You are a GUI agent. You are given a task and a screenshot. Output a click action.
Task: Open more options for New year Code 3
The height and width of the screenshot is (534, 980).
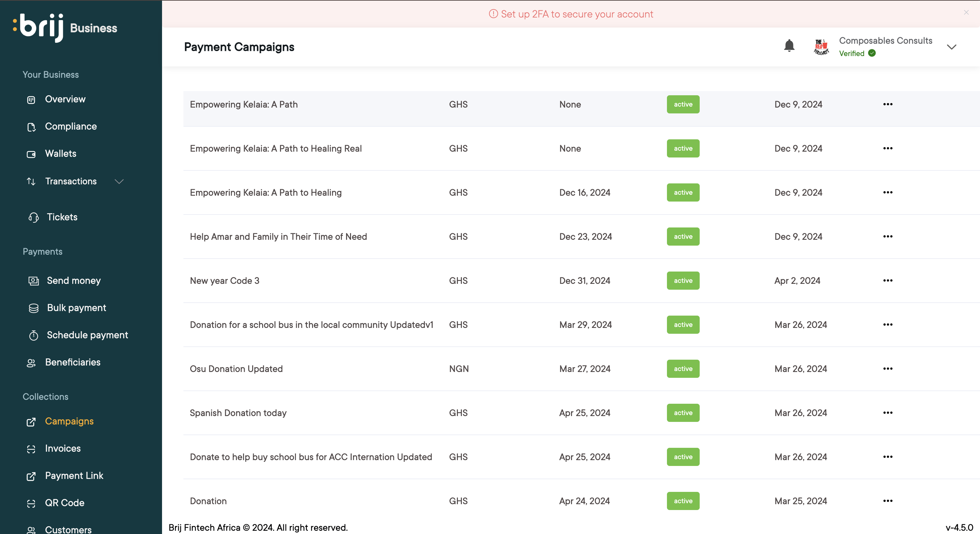[x=887, y=280]
